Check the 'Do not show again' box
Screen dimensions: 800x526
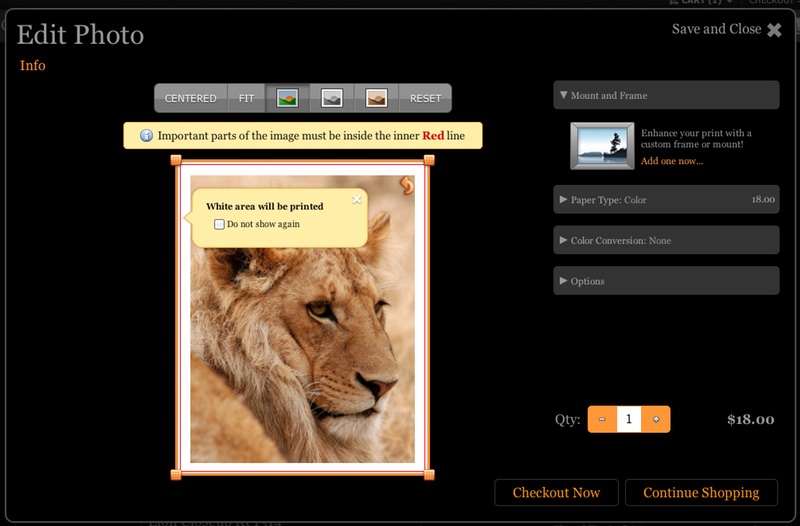(x=220, y=224)
